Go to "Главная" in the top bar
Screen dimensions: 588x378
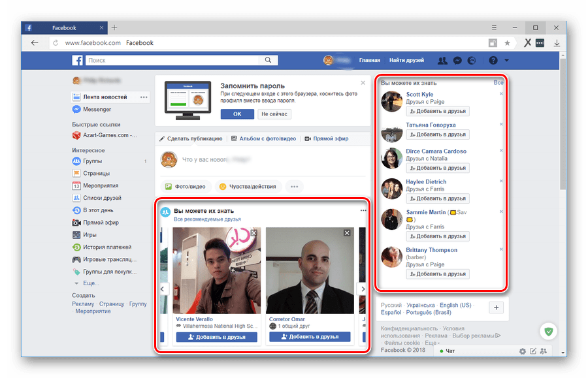(x=369, y=61)
